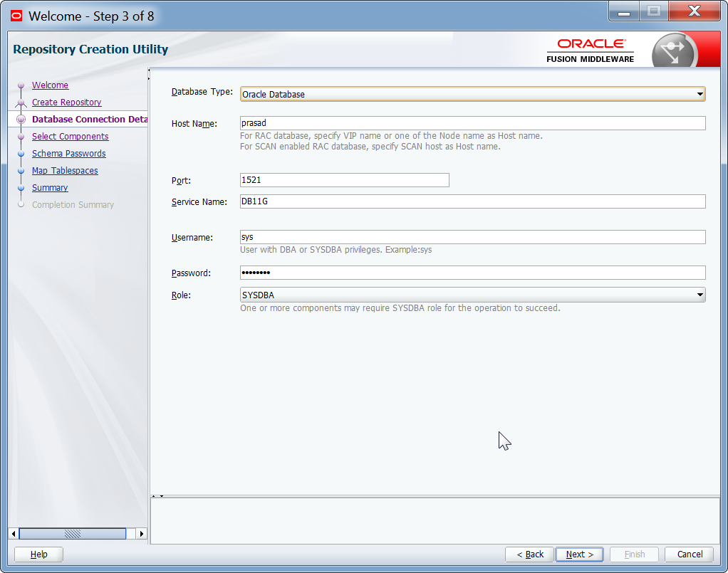Click the Schema Passwords step bullet
The height and width of the screenshot is (573, 728).
(x=21, y=154)
